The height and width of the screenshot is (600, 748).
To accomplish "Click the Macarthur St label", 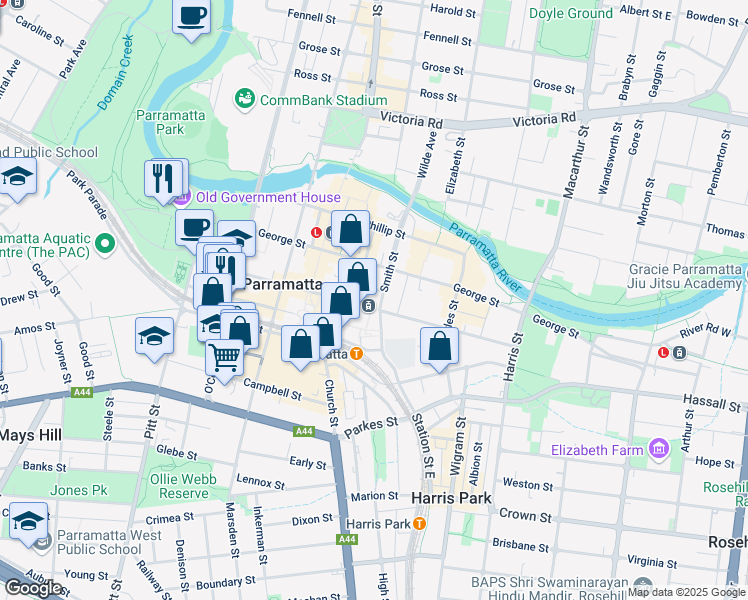I will pyautogui.click(x=576, y=161).
